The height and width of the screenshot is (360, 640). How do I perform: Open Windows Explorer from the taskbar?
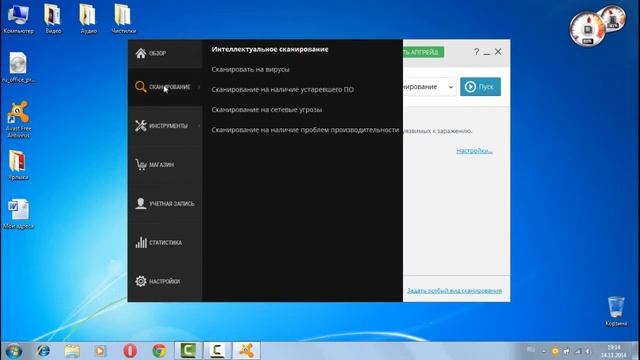72,351
